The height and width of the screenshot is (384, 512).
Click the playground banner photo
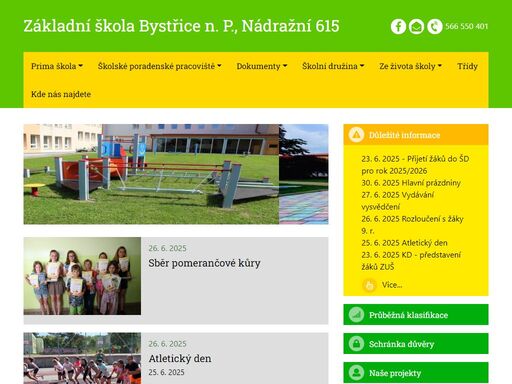[x=176, y=174]
